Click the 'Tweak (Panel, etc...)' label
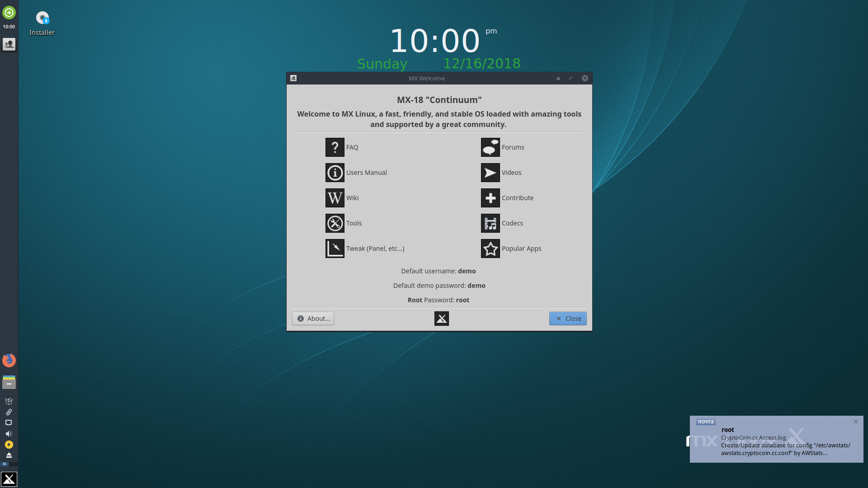868x488 pixels. (x=375, y=249)
